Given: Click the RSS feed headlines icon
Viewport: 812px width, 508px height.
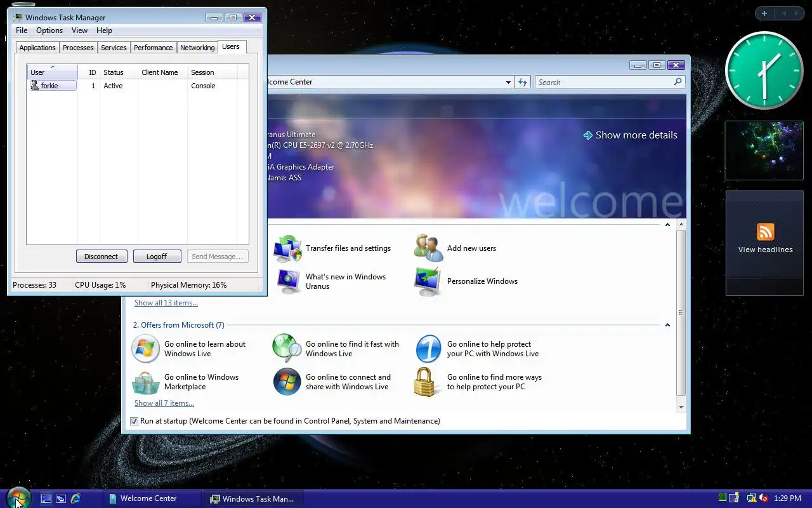Looking at the screenshot, I should 765,232.
